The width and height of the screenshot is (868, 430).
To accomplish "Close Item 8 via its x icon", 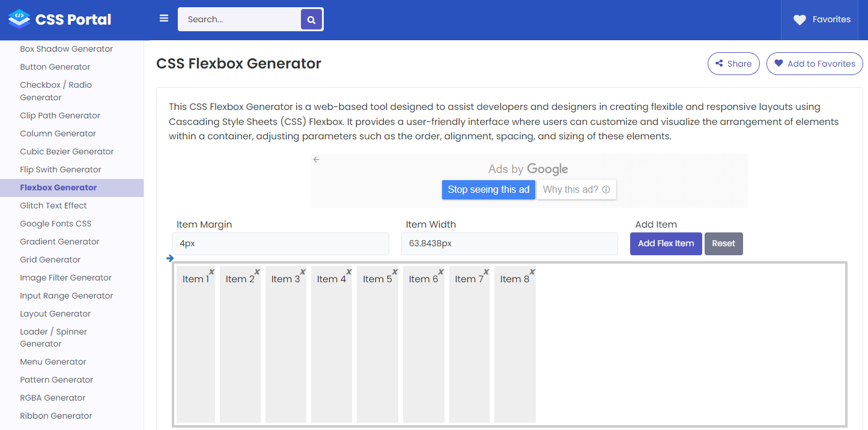I will 532,272.
